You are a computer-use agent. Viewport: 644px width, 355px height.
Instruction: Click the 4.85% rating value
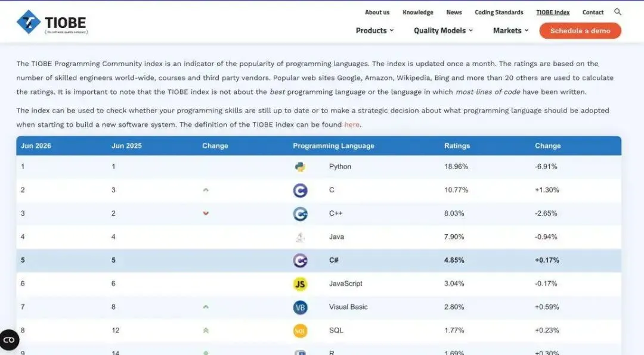pyautogui.click(x=454, y=260)
